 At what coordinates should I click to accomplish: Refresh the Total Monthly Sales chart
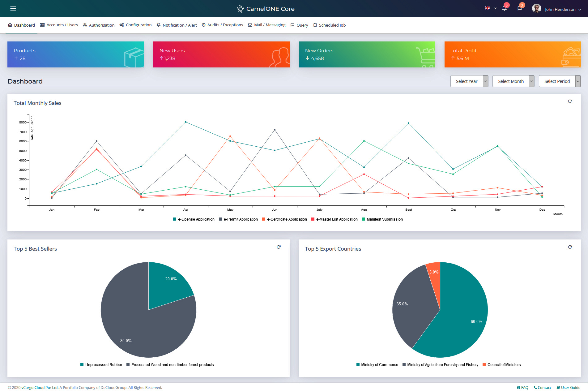point(570,101)
